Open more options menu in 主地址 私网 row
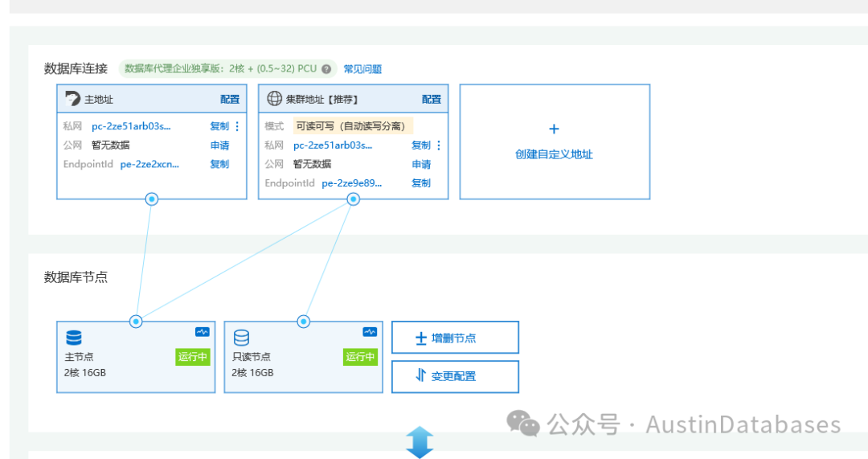The height and width of the screenshot is (459, 868). click(237, 126)
